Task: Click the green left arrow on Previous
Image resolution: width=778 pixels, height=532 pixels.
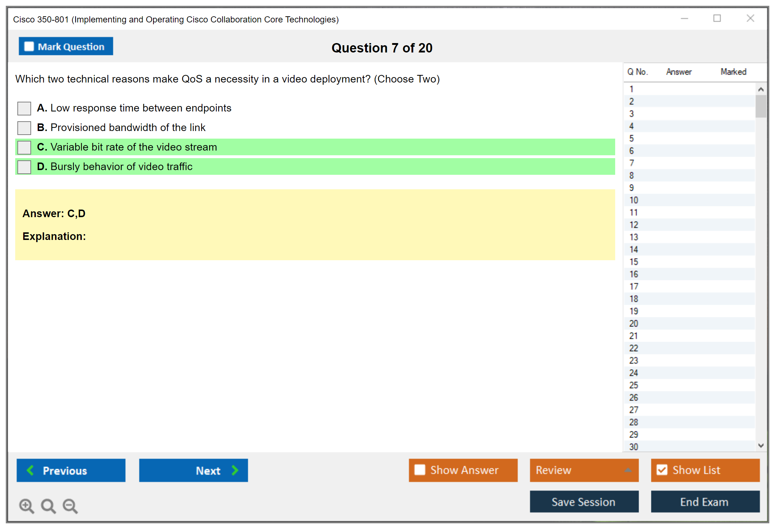Action: (x=30, y=470)
